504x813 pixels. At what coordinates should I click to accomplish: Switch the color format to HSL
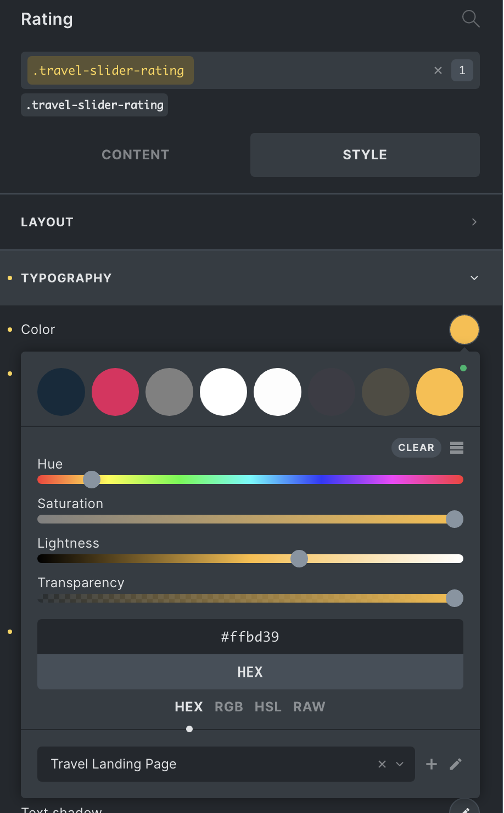tap(268, 707)
